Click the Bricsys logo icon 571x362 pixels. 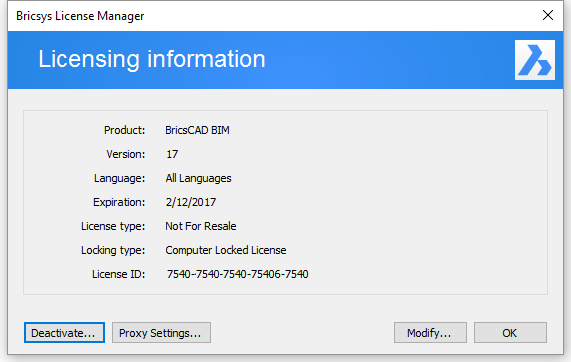click(535, 60)
